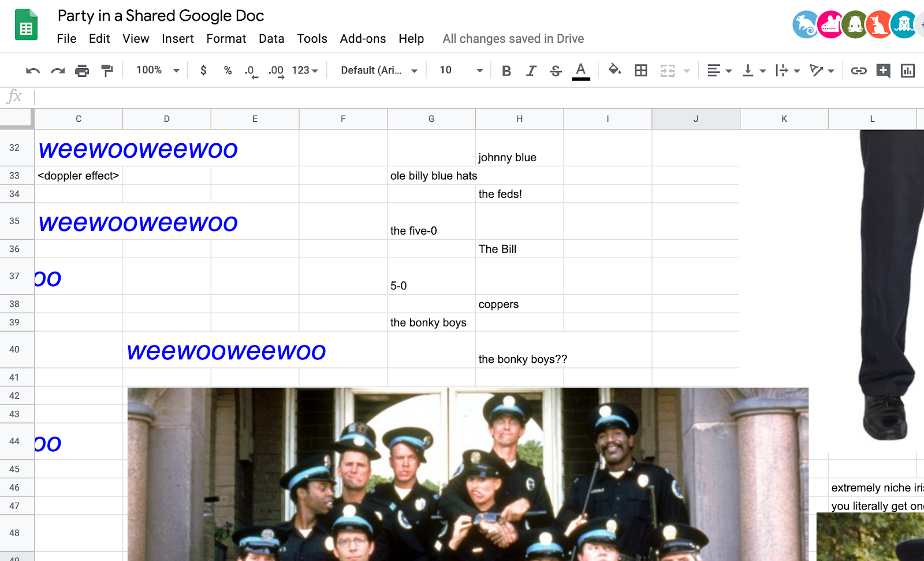The height and width of the screenshot is (561, 924).
Task: Click the pink anonymous collaborator avatar
Action: pos(830,25)
